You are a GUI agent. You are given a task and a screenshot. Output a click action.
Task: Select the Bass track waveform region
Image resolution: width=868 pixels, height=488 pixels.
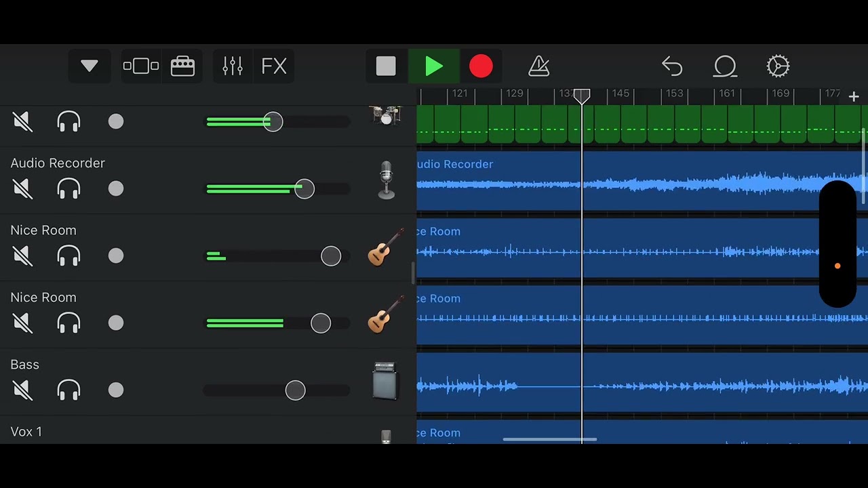pyautogui.click(x=642, y=382)
